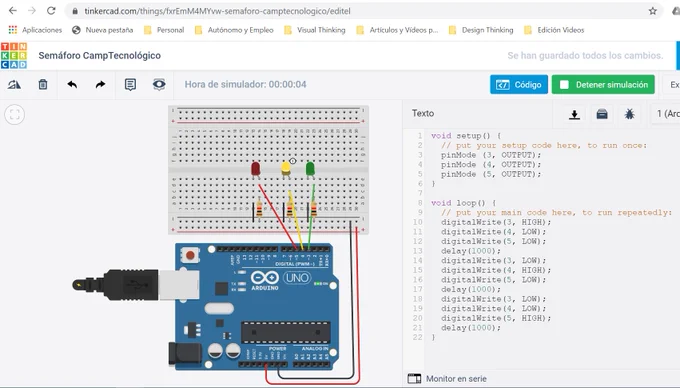680x388 pixels.
Task: Click the Tinkercad logo
Action: [14, 55]
